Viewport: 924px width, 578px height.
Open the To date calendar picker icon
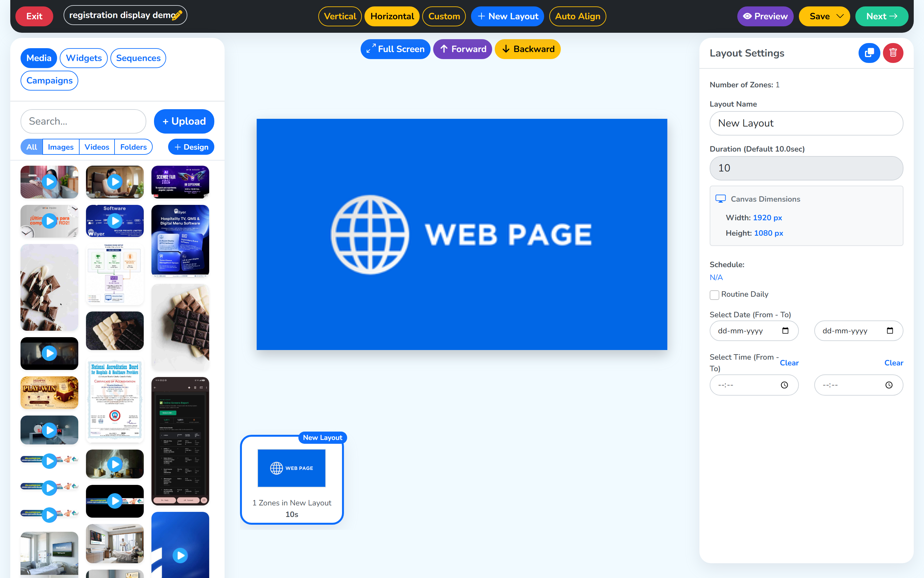(890, 331)
